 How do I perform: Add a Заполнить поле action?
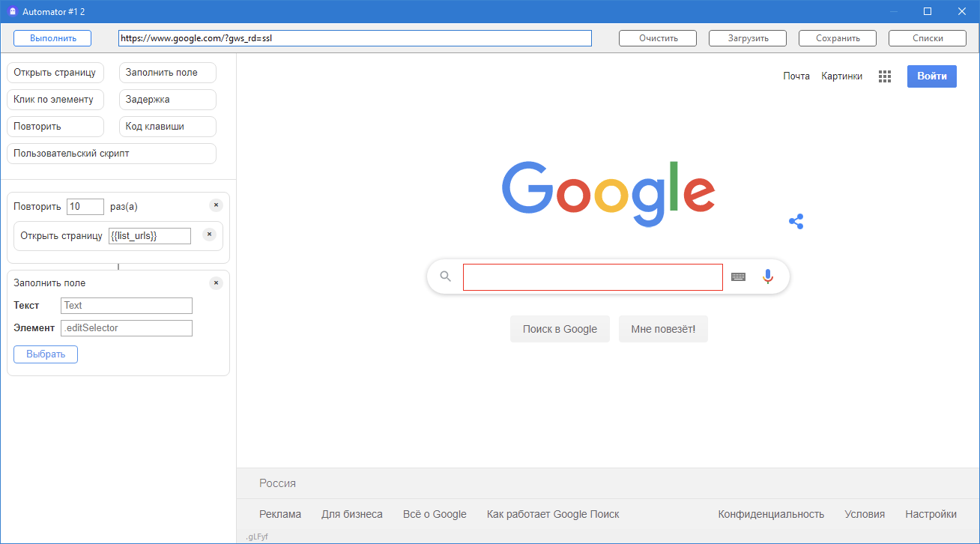tap(168, 73)
